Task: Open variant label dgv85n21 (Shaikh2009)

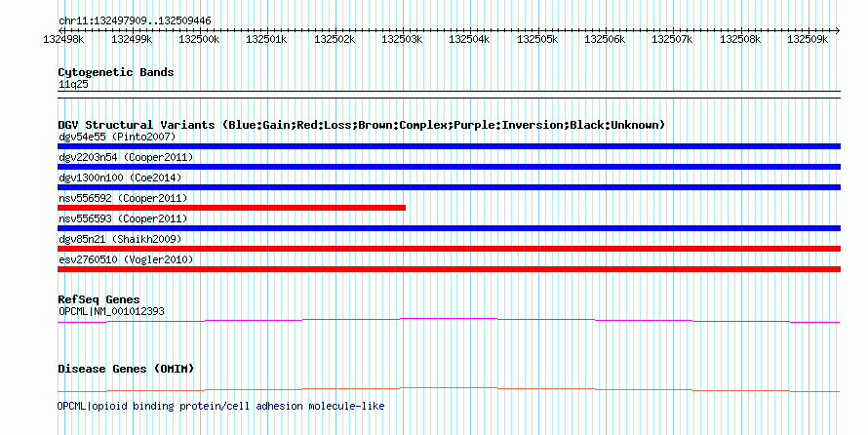Action: click(x=120, y=239)
